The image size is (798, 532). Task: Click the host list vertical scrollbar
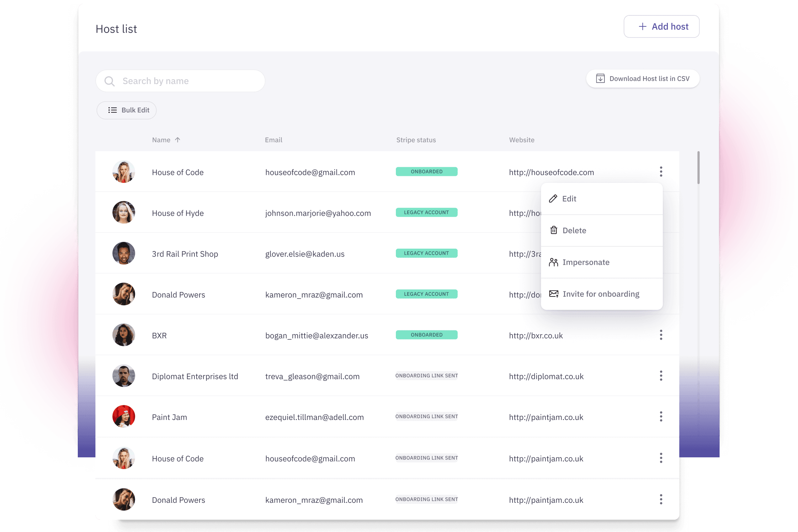698,168
